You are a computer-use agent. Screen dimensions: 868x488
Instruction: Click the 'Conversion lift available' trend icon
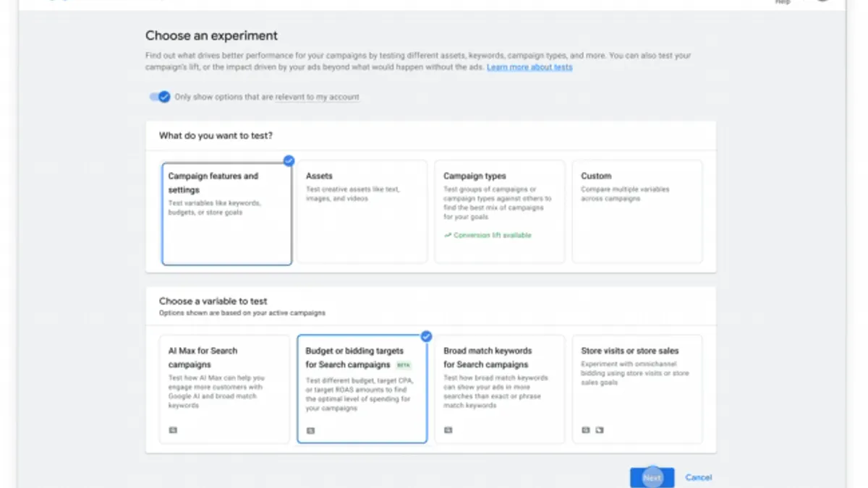point(448,235)
